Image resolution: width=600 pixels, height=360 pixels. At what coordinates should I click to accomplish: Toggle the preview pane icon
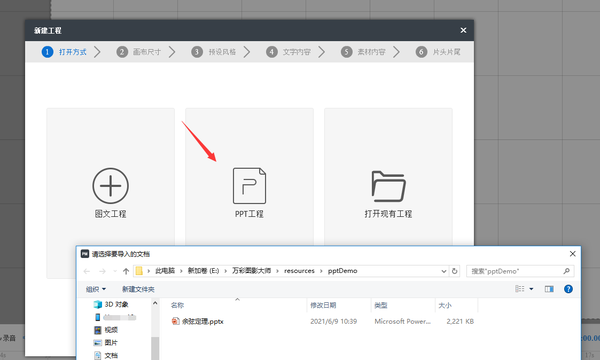click(549, 289)
